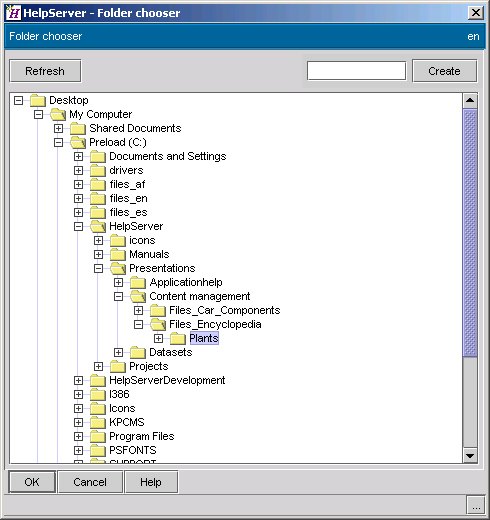The height and width of the screenshot is (520, 490).
Task: Click the Datasets folder icon
Action: click(x=138, y=352)
